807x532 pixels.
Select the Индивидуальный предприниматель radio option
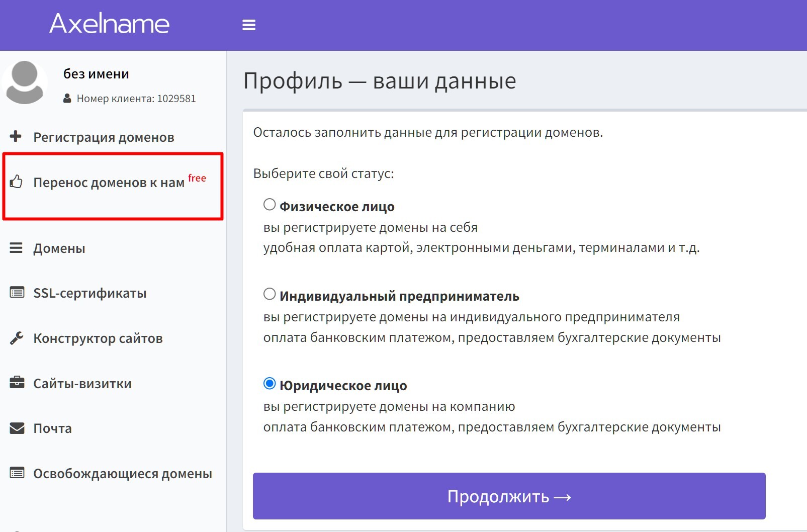coord(270,294)
